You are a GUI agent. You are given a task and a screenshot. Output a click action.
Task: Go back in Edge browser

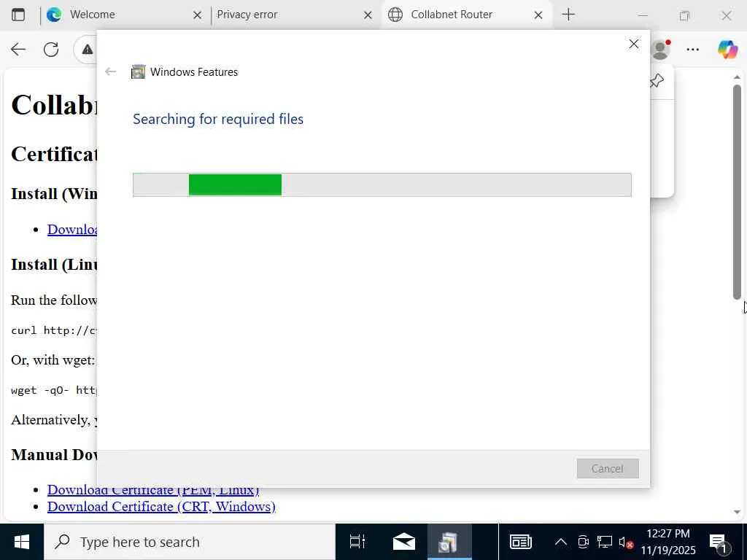18,49
